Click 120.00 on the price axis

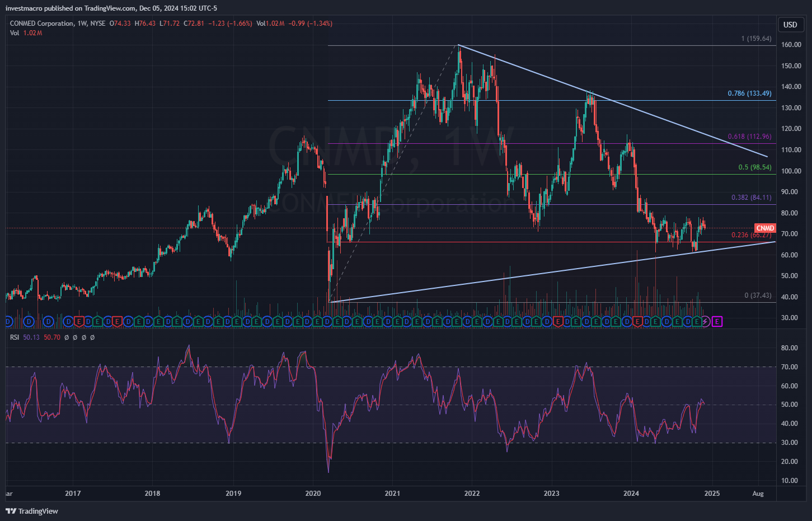click(791, 129)
